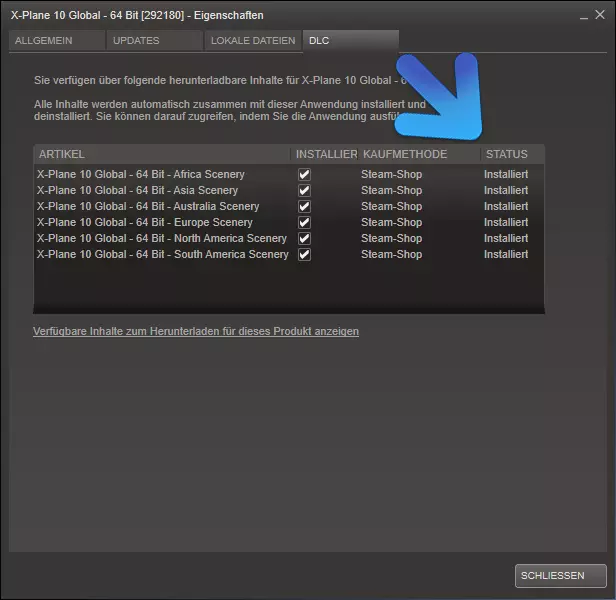Image resolution: width=616 pixels, height=600 pixels.
Task: Toggle the Asia Scenery install checkbox
Action: pyautogui.click(x=304, y=191)
